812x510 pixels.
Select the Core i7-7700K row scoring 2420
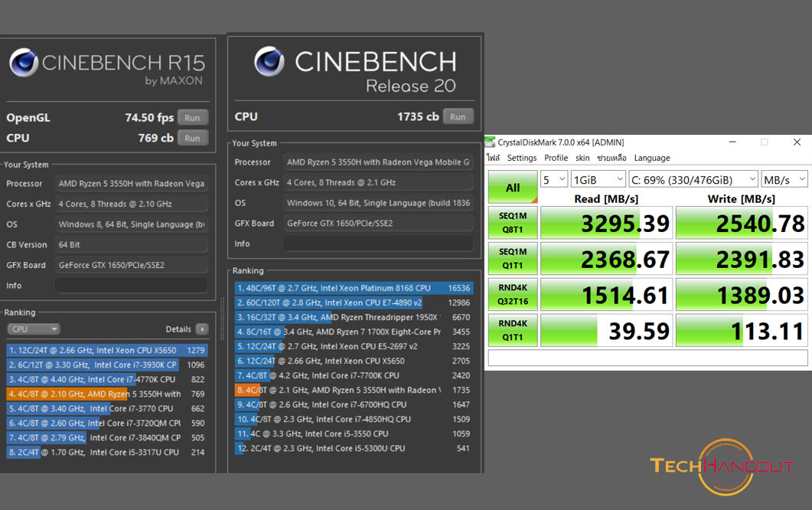pos(354,375)
